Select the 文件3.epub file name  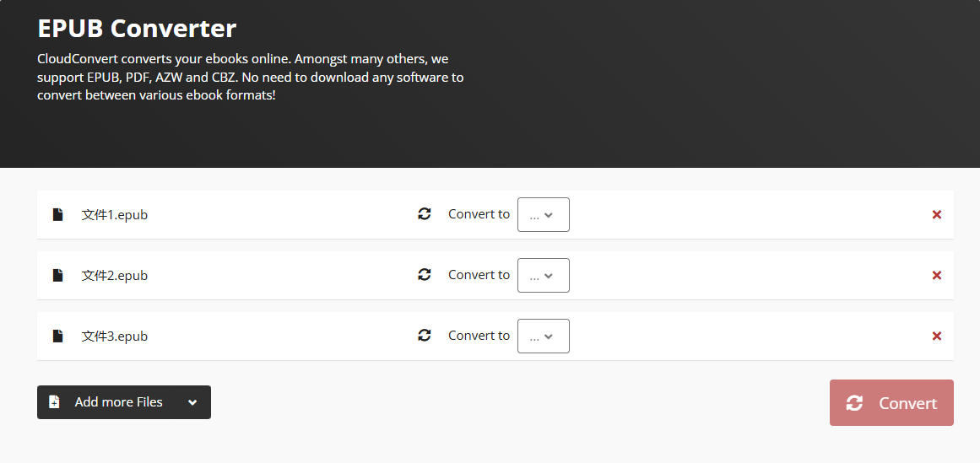pos(114,336)
